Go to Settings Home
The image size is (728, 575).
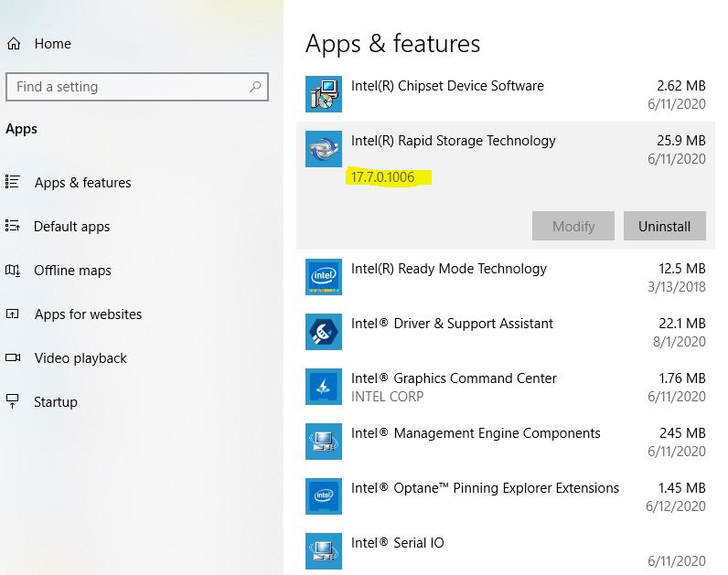pos(52,44)
